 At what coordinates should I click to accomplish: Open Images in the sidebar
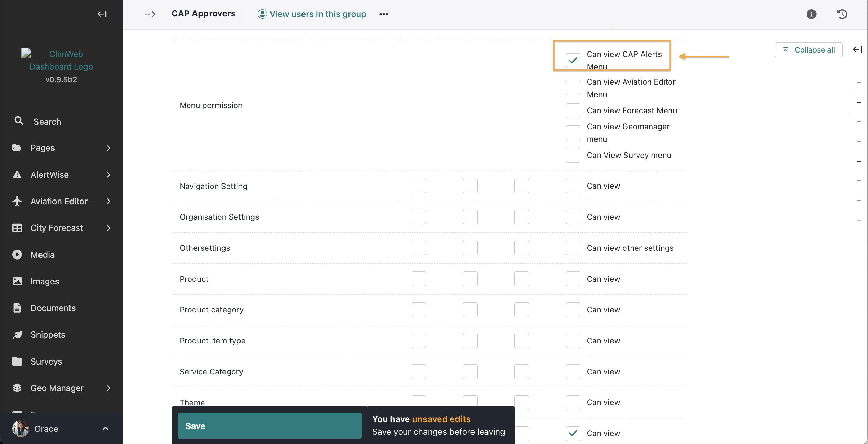click(x=61, y=281)
